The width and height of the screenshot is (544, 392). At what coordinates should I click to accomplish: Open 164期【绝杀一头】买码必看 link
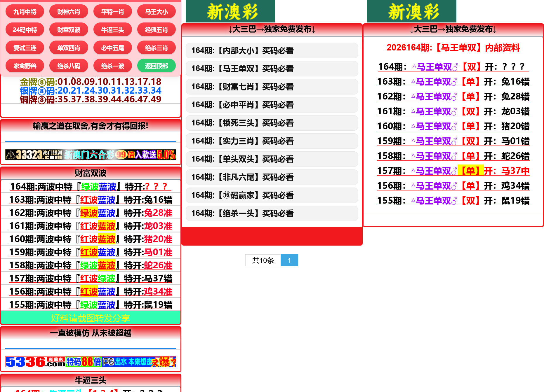[x=272, y=213]
